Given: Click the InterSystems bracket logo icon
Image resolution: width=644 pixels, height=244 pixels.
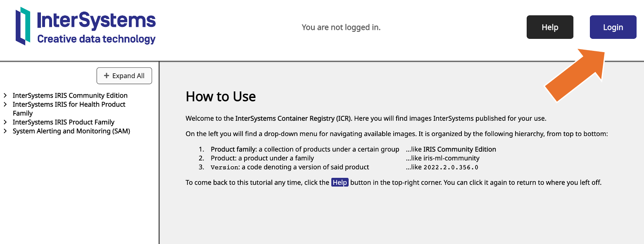Looking at the screenshot, I should [x=23, y=26].
